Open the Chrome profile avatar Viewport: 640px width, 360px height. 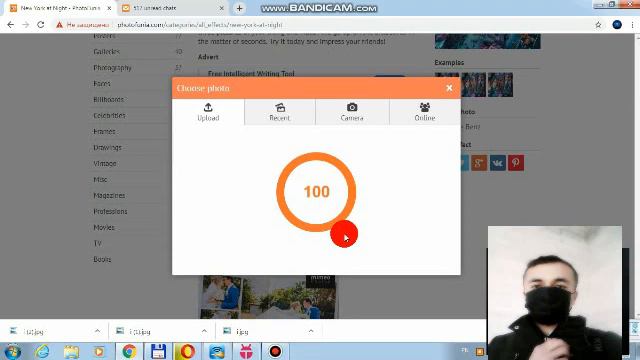point(617,25)
